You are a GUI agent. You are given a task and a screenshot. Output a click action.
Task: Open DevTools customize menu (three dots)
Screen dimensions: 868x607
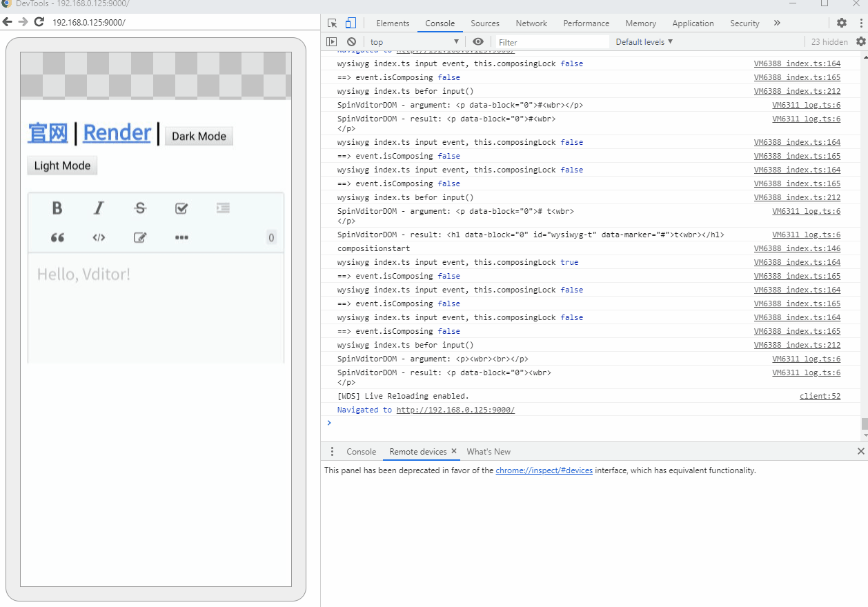point(860,23)
